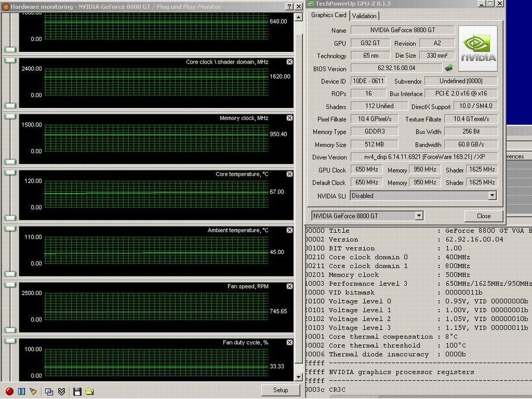Viewport: 532px width, 399px height.
Task: Click the monitoring graph scrollbar up arrow
Action: 298,17
